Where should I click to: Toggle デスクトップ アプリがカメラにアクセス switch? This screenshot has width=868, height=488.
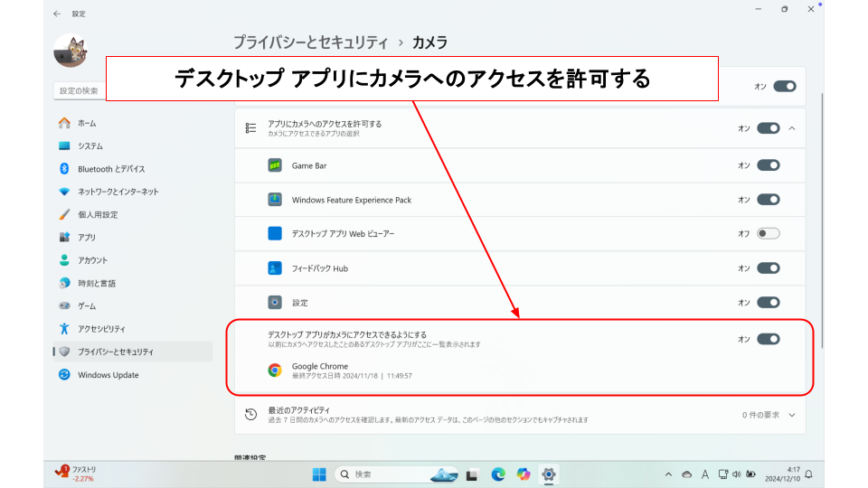(768, 339)
